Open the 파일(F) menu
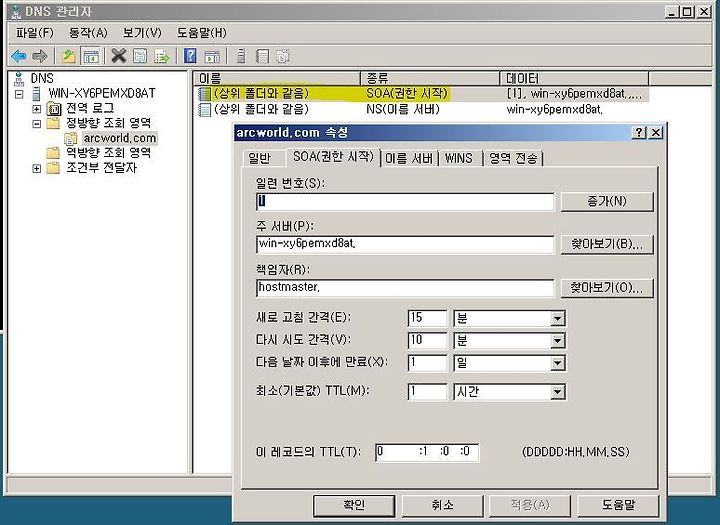Image resolution: width=720 pixels, height=525 pixels. pyautogui.click(x=34, y=33)
